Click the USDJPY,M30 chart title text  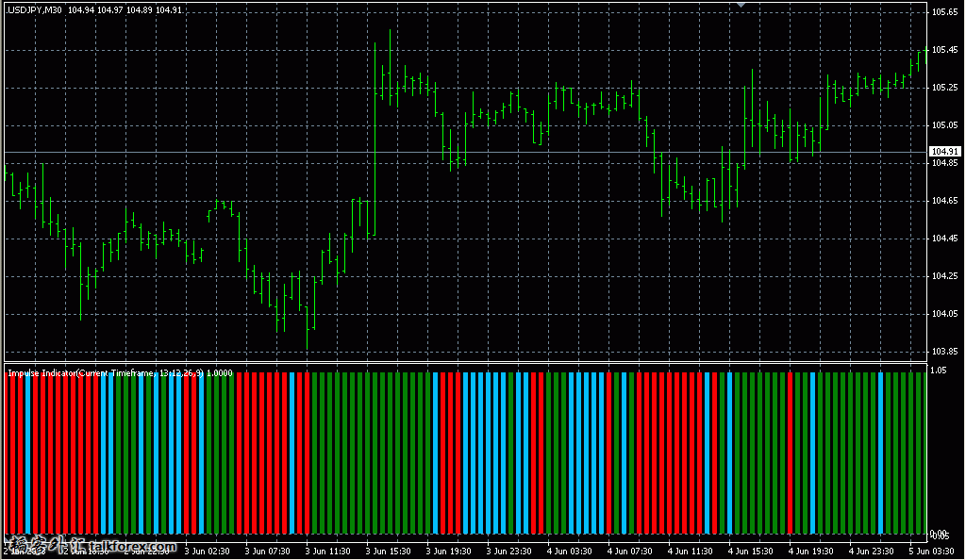point(35,10)
